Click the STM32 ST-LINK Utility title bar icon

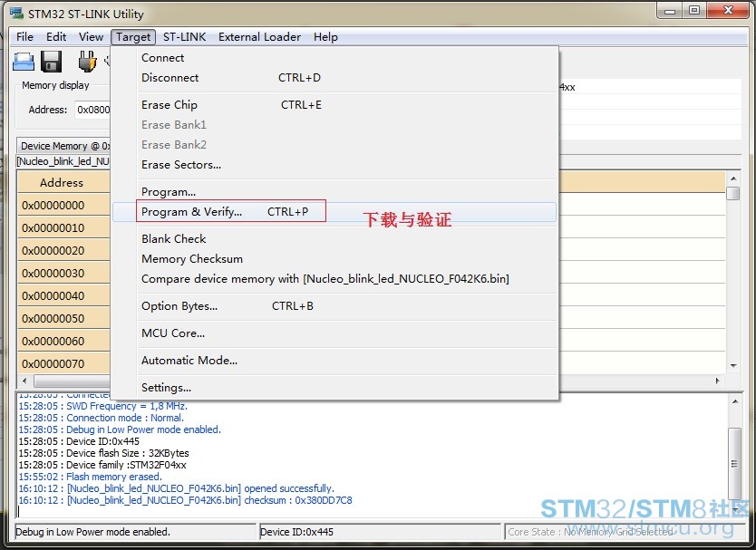[16, 13]
